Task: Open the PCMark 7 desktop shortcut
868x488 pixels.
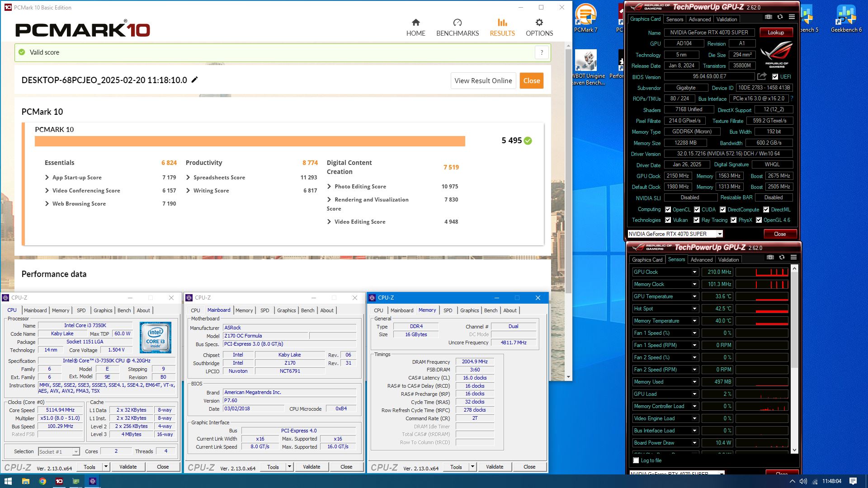Action: tap(585, 18)
